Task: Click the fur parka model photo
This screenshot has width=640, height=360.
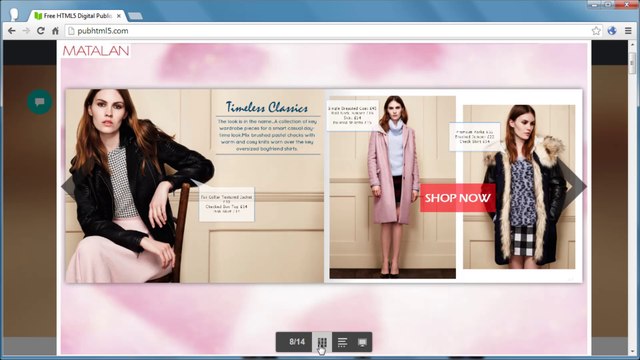Action: (519, 187)
